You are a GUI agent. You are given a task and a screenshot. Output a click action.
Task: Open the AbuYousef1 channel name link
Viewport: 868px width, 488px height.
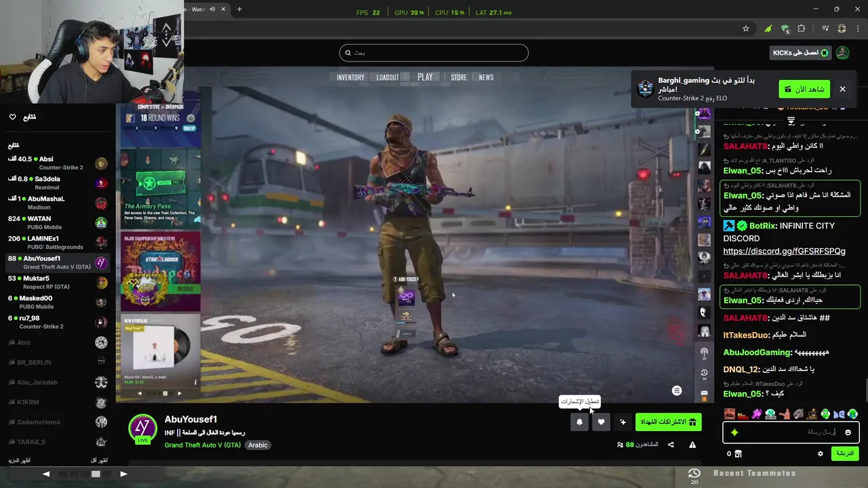[191, 420]
